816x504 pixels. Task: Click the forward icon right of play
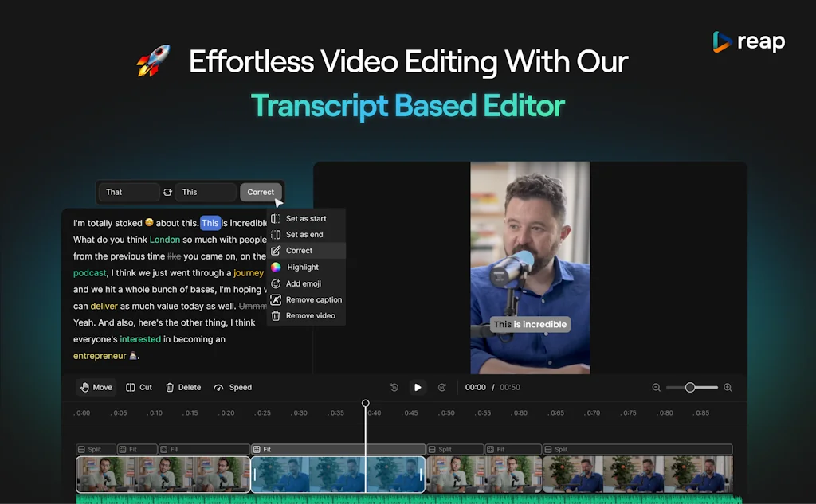pyautogui.click(x=442, y=388)
